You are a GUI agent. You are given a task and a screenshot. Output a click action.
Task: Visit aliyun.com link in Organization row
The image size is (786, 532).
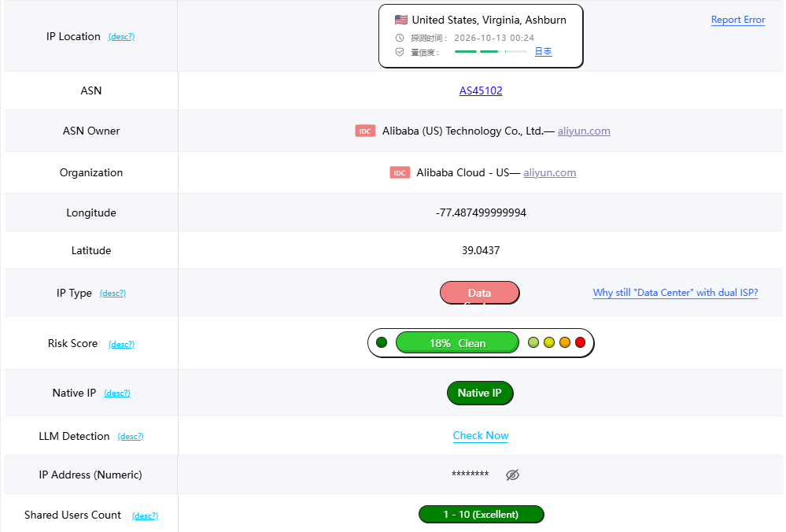tap(549, 173)
